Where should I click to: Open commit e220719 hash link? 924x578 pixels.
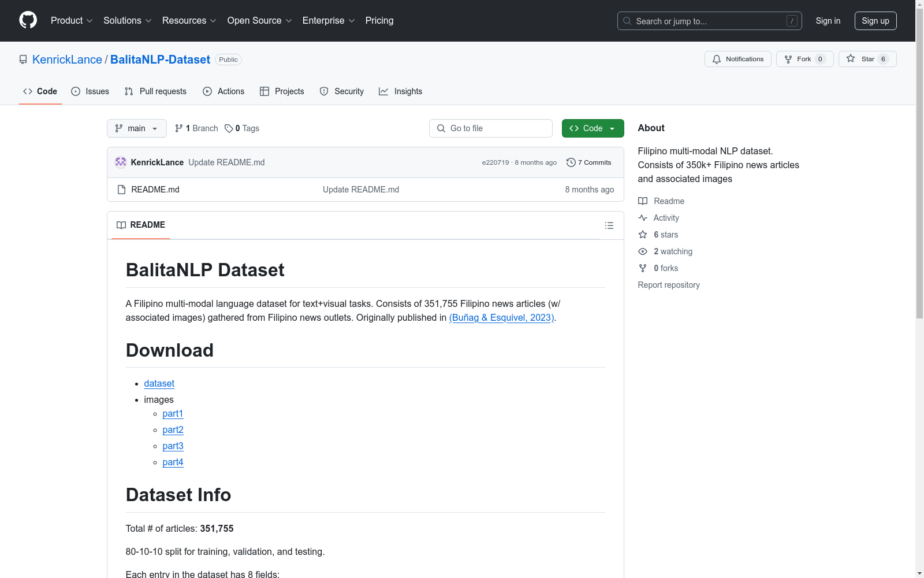pyautogui.click(x=495, y=162)
